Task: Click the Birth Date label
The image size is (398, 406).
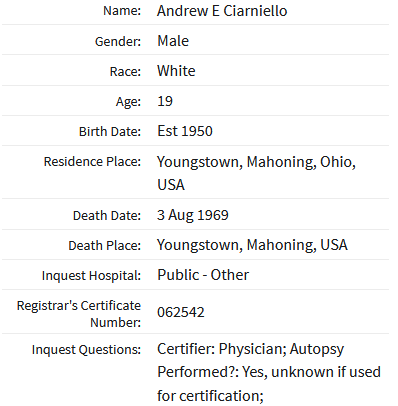Action: (x=110, y=132)
